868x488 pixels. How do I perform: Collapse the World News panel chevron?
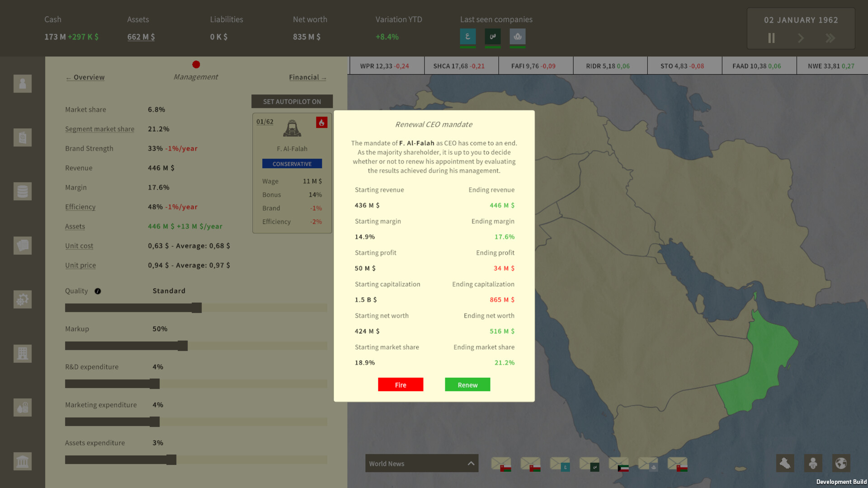(471, 463)
